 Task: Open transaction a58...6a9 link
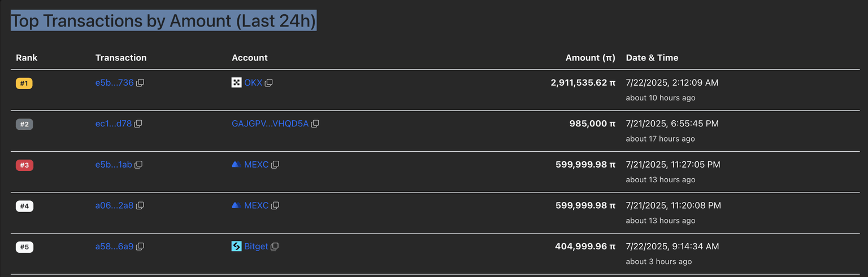coord(114,247)
